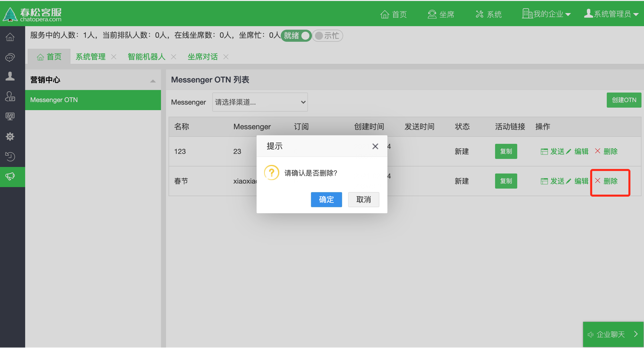Image resolution: width=644 pixels, height=348 pixels.
Task: Copy the link for row 123
Action: tap(506, 151)
